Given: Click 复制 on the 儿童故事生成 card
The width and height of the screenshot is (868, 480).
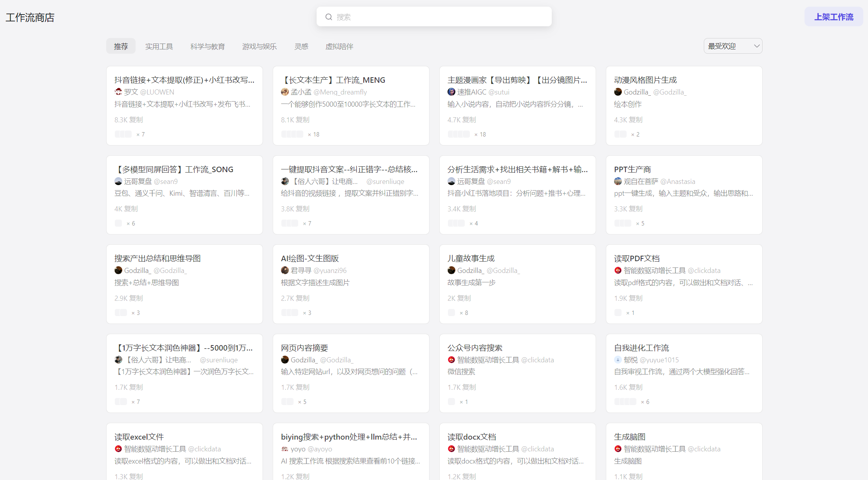Looking at the screenshot, I should pos(464,298).
